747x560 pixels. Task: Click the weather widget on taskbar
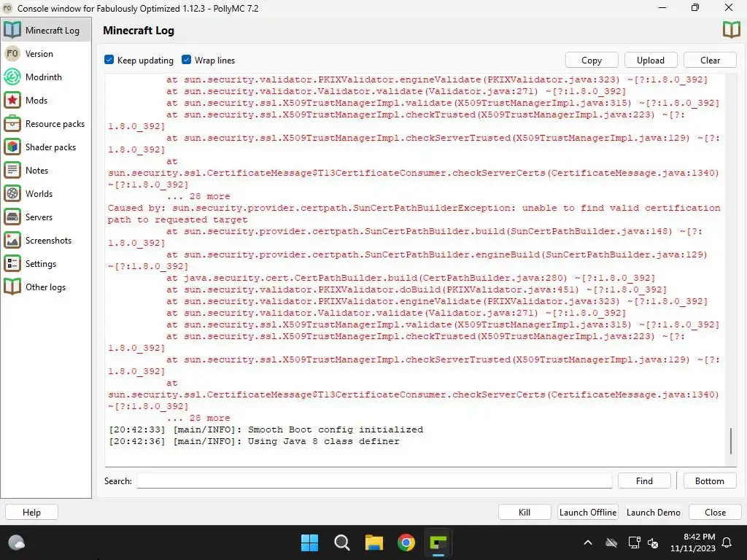(17, 542)
